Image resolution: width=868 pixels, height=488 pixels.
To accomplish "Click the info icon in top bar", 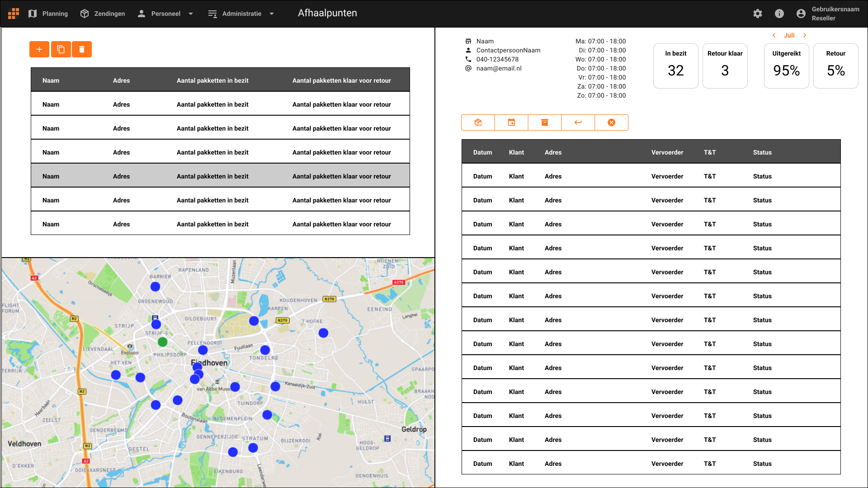I will pos(779,14).
